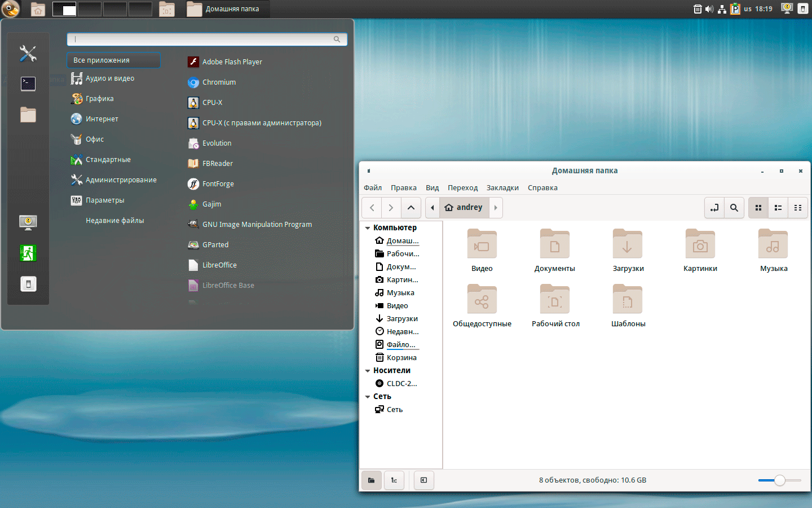Go up to parent folder
812x508 pixels.
click(411, 208)
